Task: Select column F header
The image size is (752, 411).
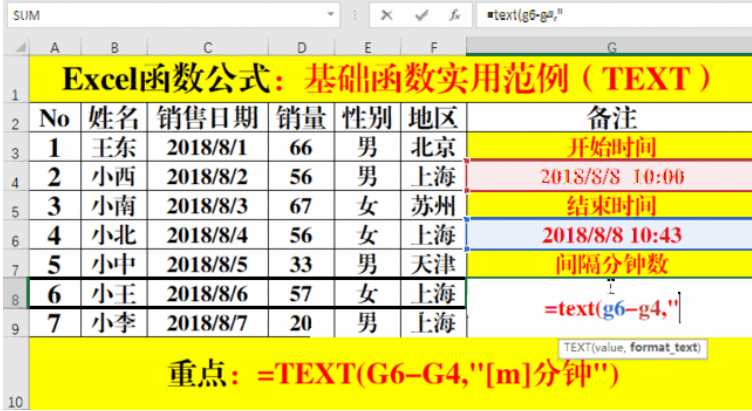Action: [434, 47]
